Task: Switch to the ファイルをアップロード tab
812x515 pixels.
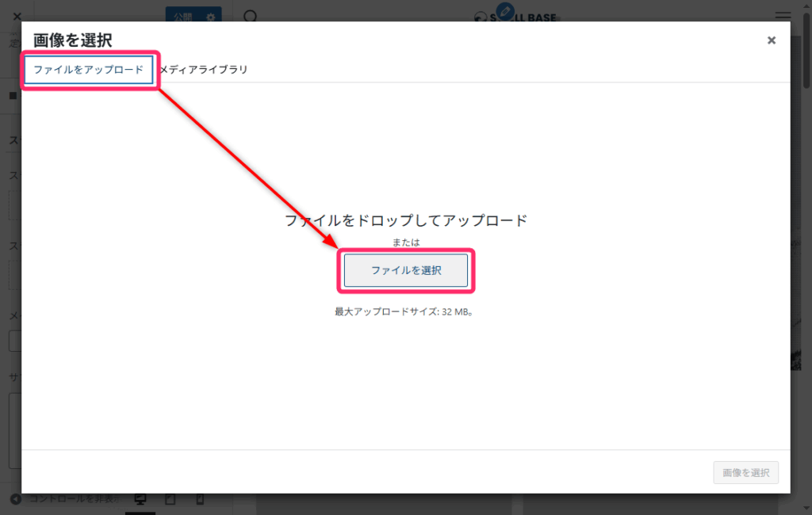Action: pyautogui.click(x=88, y=70)
